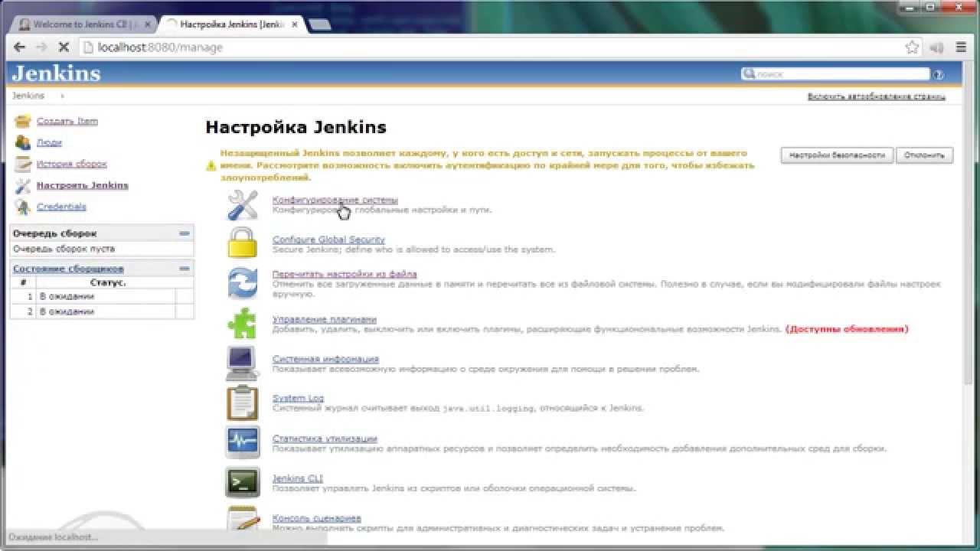Click the search help question mark icon
The image size is (980, 551).
point(939,75)
